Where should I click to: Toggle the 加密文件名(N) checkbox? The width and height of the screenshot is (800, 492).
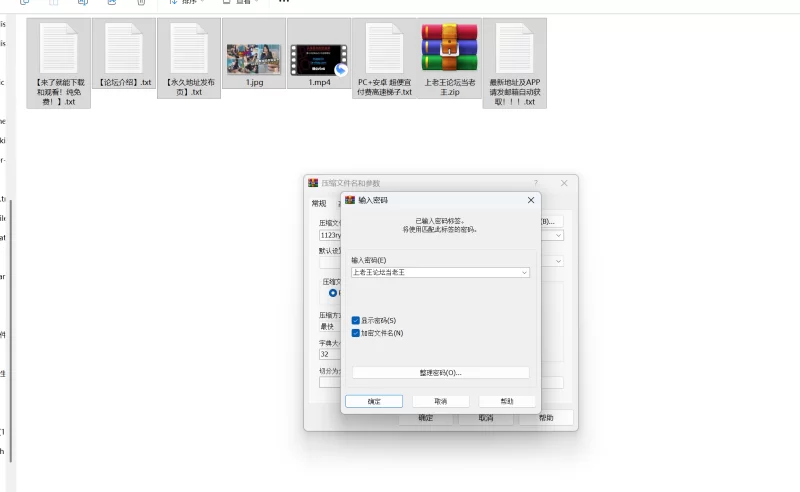[356, 333]
